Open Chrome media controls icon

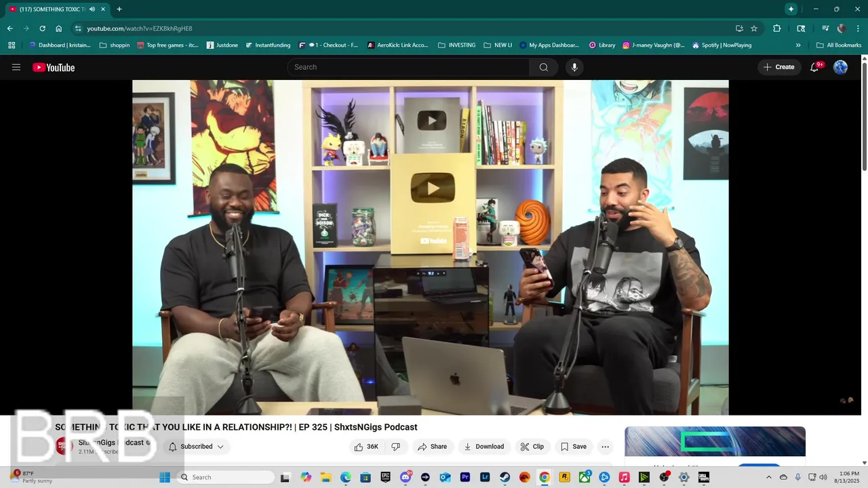point(825,28)
